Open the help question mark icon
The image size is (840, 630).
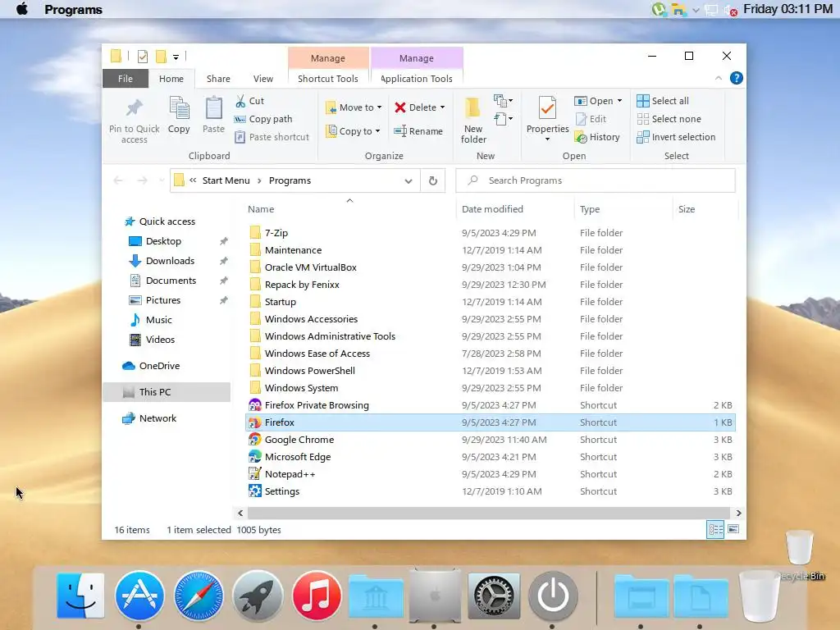737,78
